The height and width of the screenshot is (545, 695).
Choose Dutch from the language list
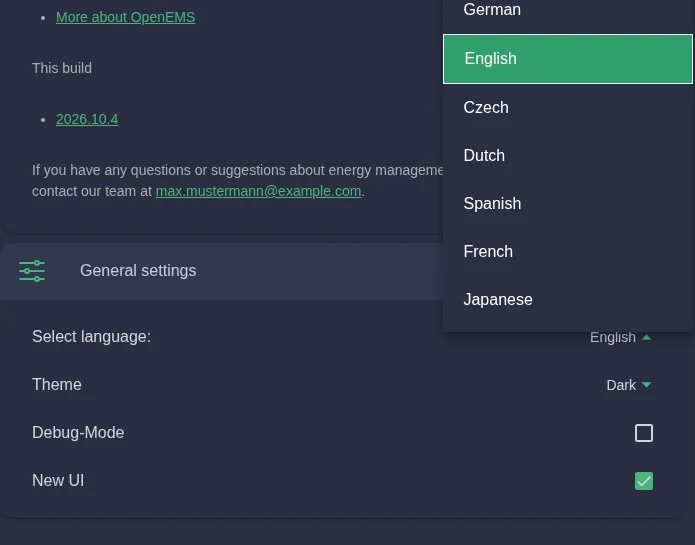coord(568,156)
